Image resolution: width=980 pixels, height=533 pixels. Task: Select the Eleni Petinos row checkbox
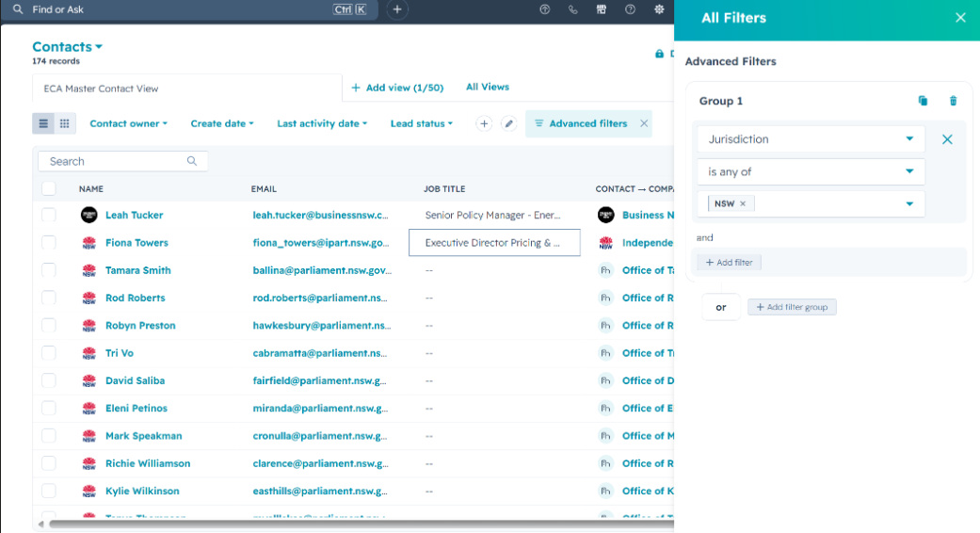pos(49,408)
